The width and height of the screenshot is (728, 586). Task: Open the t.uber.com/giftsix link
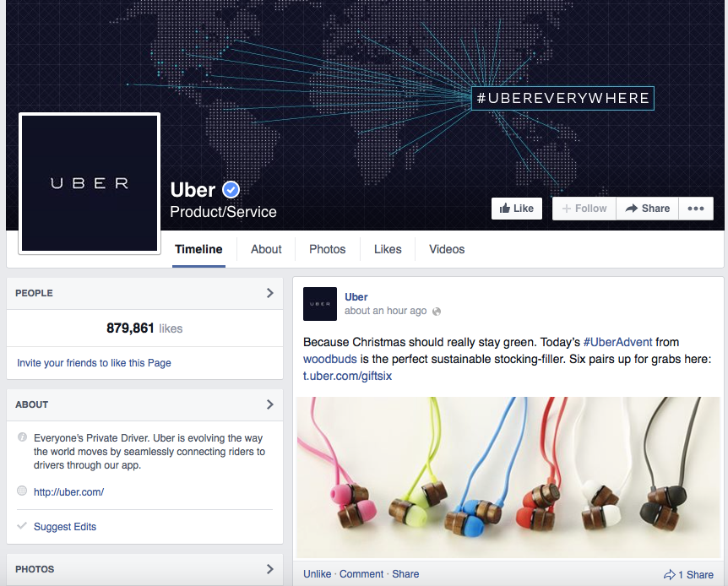point(347,376)
